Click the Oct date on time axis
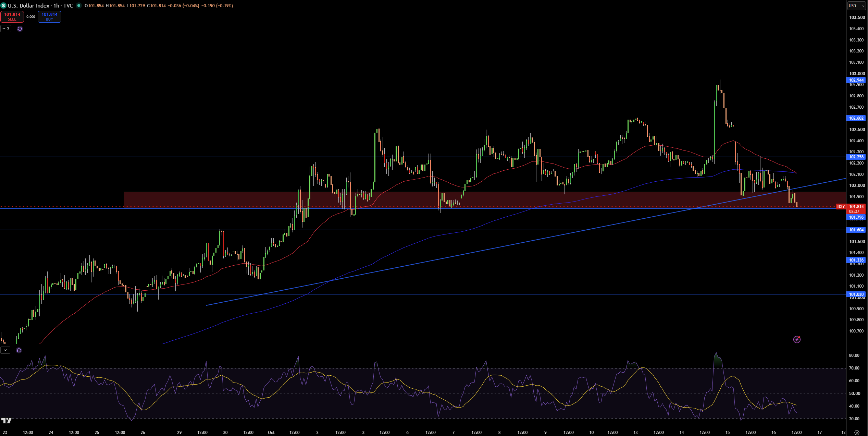The width and height of the screenshot is (868, 436). coord(271,433)
